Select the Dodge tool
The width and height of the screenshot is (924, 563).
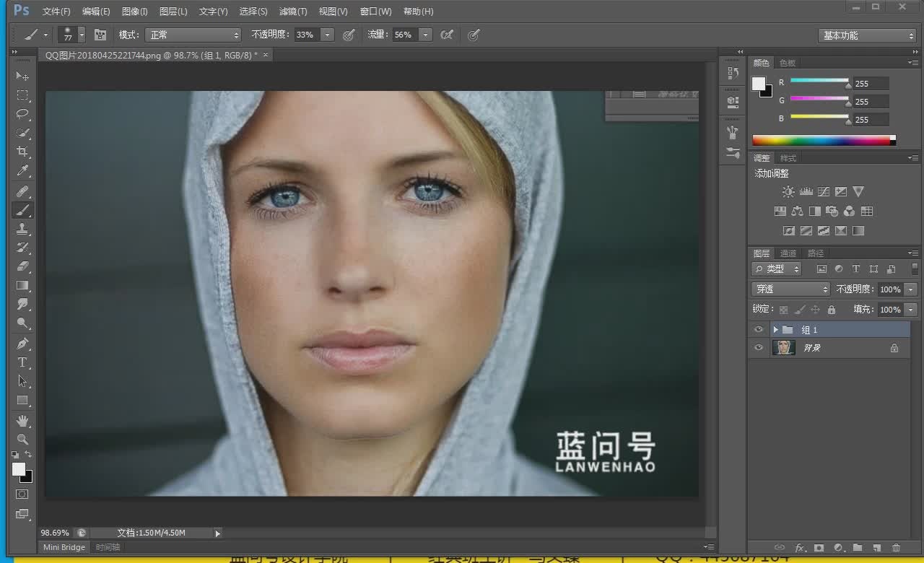point(22,323)
